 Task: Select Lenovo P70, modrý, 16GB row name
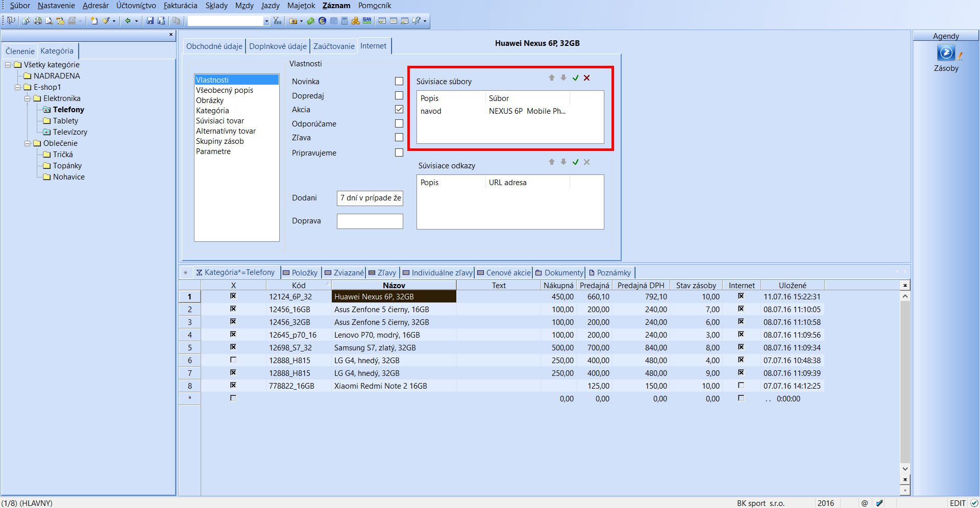click(x=377, y=335)
